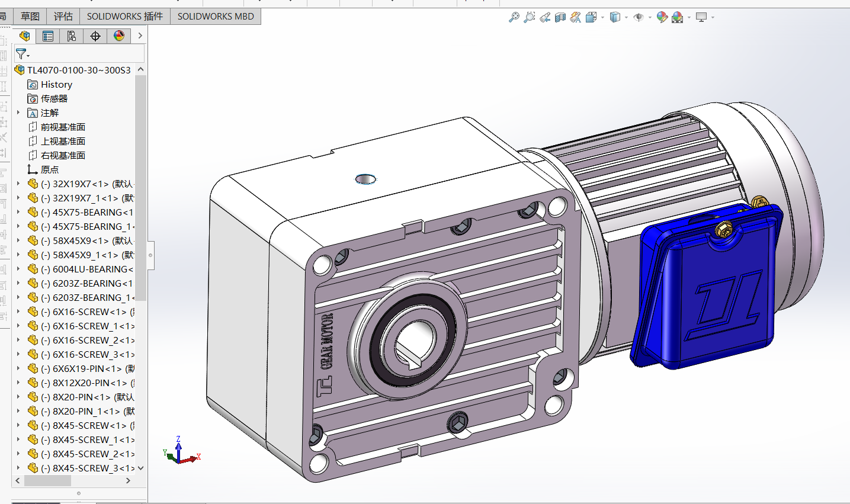Image resolution: width=850 pixels, height=504 pixels.
Task: Toggle the Section View tool
Action: 560,17
